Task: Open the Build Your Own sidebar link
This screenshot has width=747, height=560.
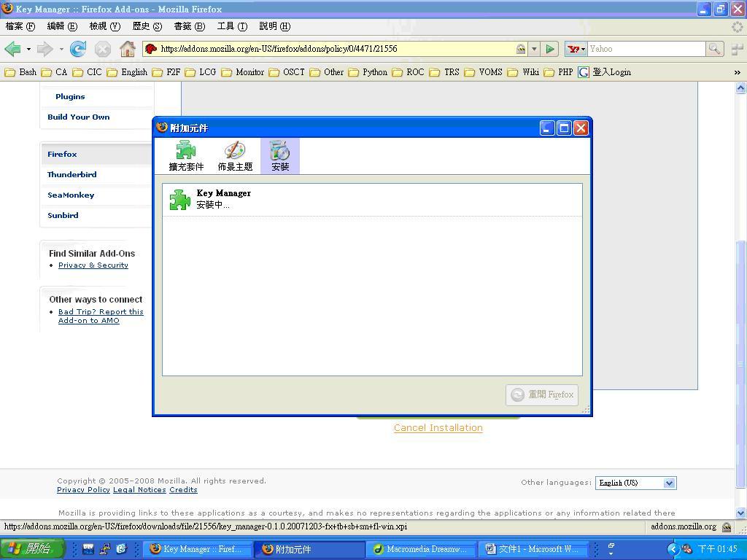Action: click(79, 117)
